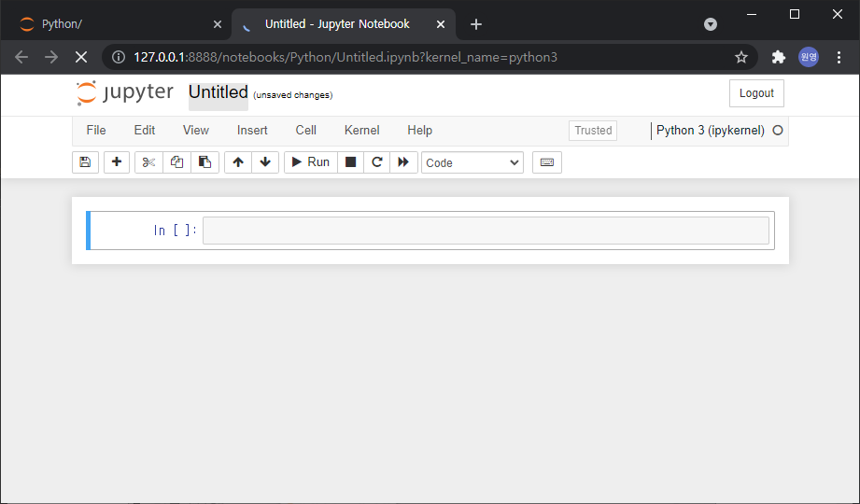The image size is (860, 504).
Task: Open the Kernel menu
Action: coord(362,131)
